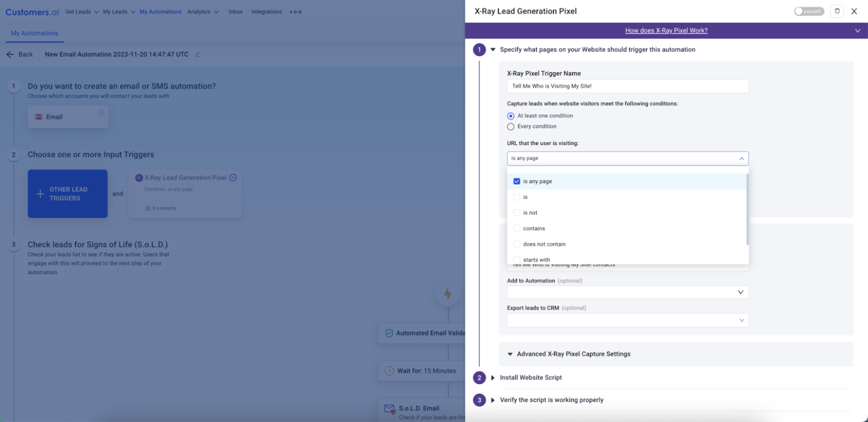This screenshot has height=422, width=868.
Task: Click the X-Ray Lead Generation Pixel check icon
Action: point(233,178)
